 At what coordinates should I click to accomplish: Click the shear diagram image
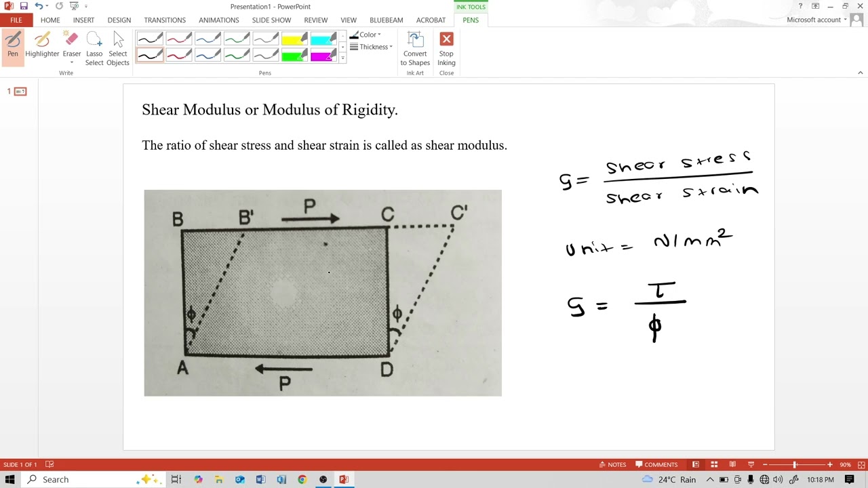point(323,293)
